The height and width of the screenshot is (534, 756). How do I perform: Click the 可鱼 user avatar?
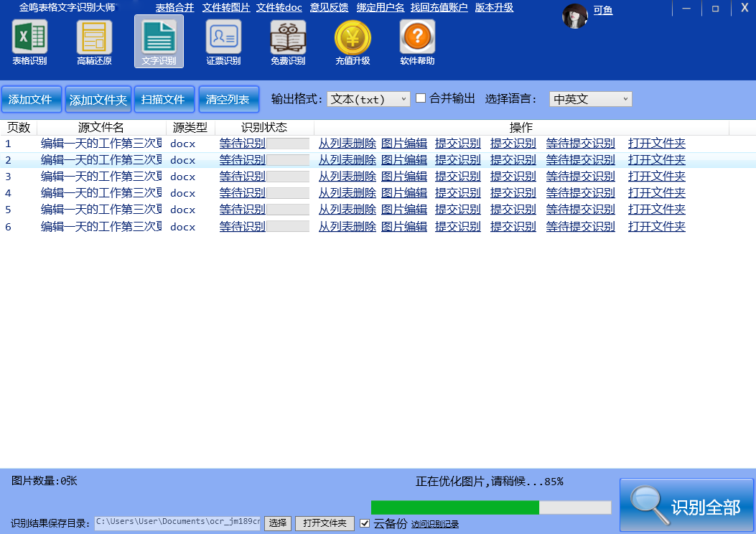[574, 15]
